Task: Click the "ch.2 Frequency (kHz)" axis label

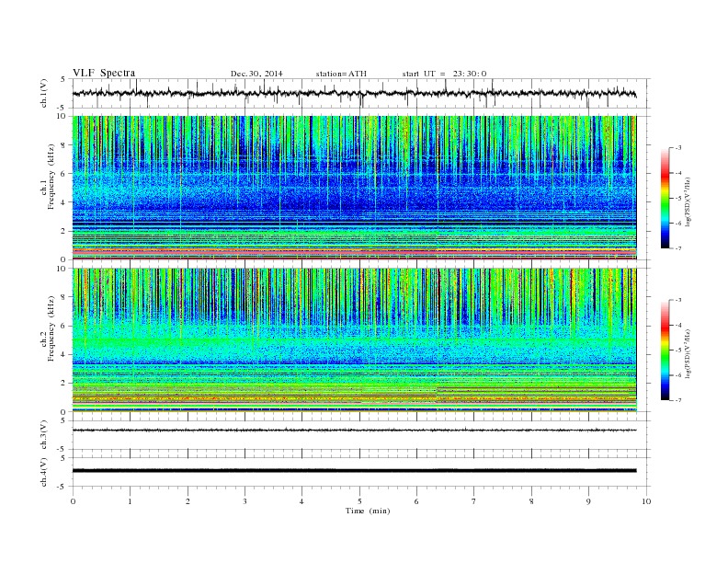Action: (x=48, y=328)
